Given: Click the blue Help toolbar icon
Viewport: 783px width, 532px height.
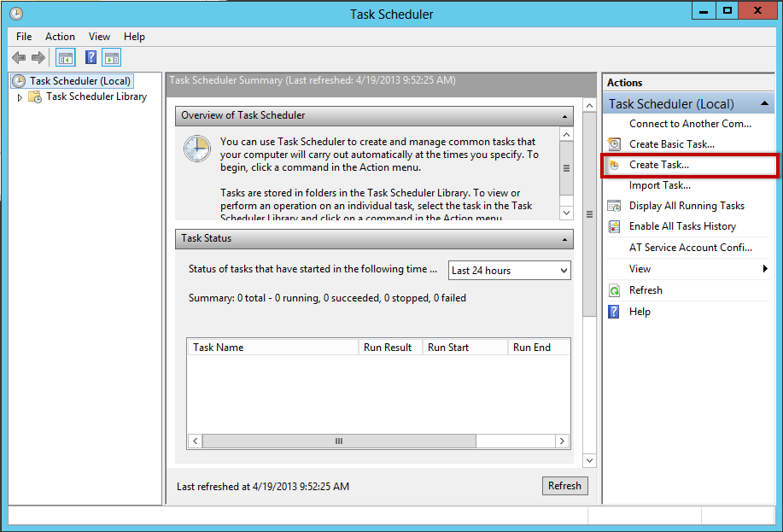Looking at the screenshot, I should pos(91,57).
